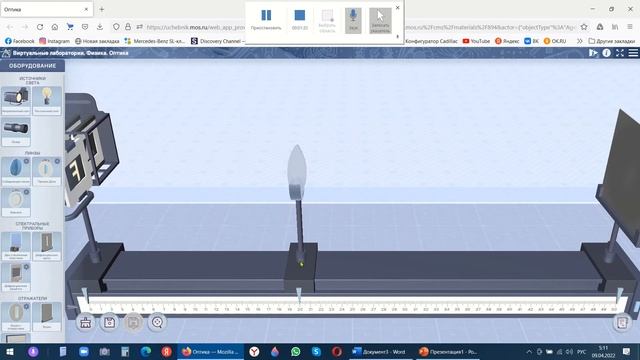640x360 pixels.
Task: Select first spectral device item
Action: pyautogui.click(x=16, y=246)
